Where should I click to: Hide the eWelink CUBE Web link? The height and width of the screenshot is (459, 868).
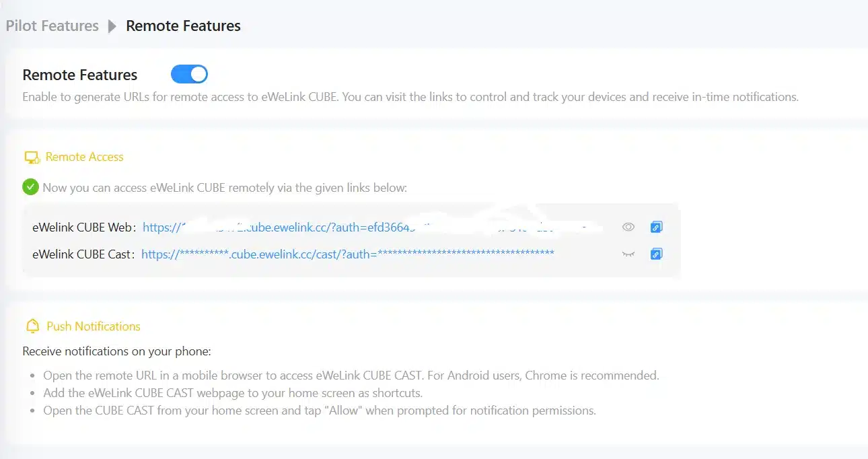(x=628, y=227)
